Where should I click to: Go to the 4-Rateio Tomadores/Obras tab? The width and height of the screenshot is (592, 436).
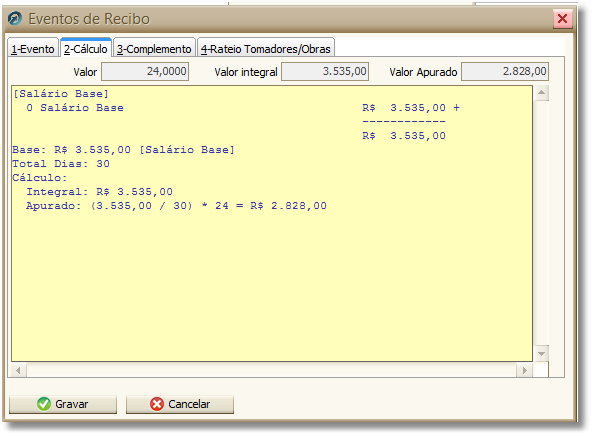coord(265,49)
